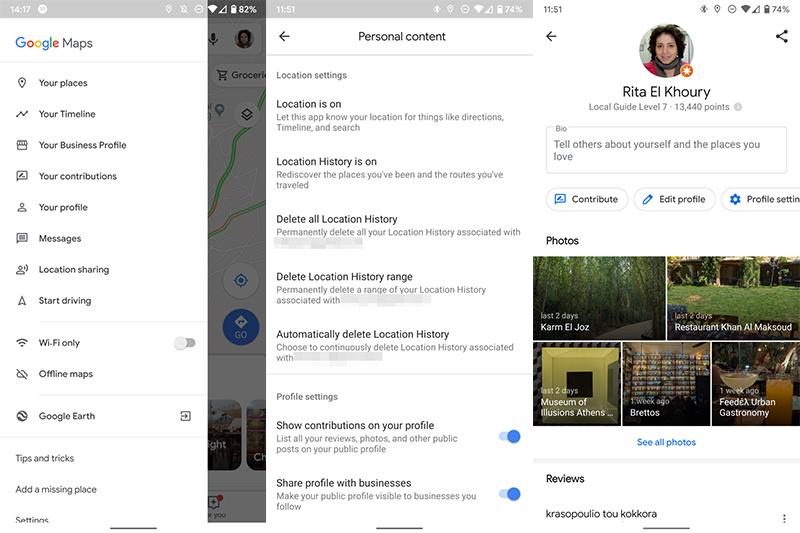Open the Karm El Joz photo thumbnail

[x=599, y=298]
